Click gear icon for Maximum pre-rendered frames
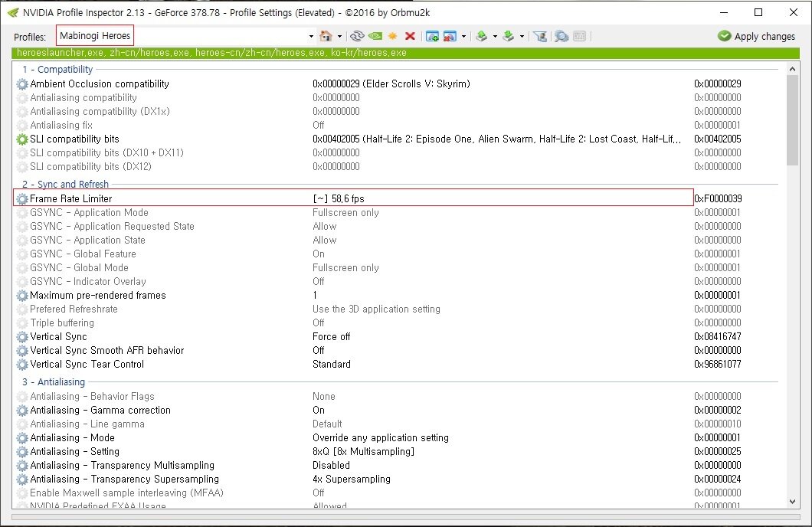812x527 pixels. 21,296
